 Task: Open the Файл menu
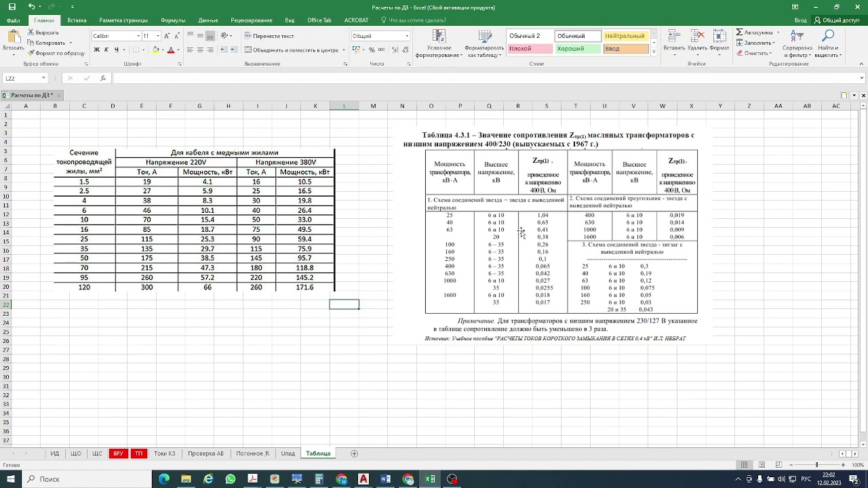pos(13,20)
